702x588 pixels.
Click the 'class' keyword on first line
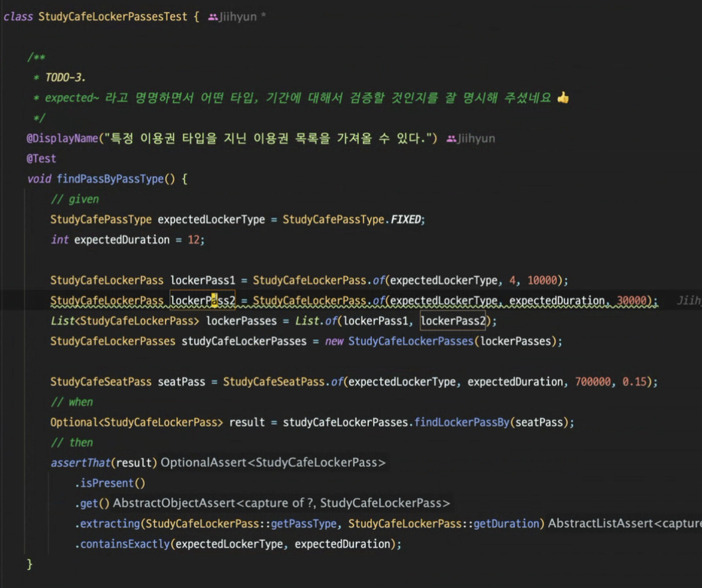tap(18, 17)
